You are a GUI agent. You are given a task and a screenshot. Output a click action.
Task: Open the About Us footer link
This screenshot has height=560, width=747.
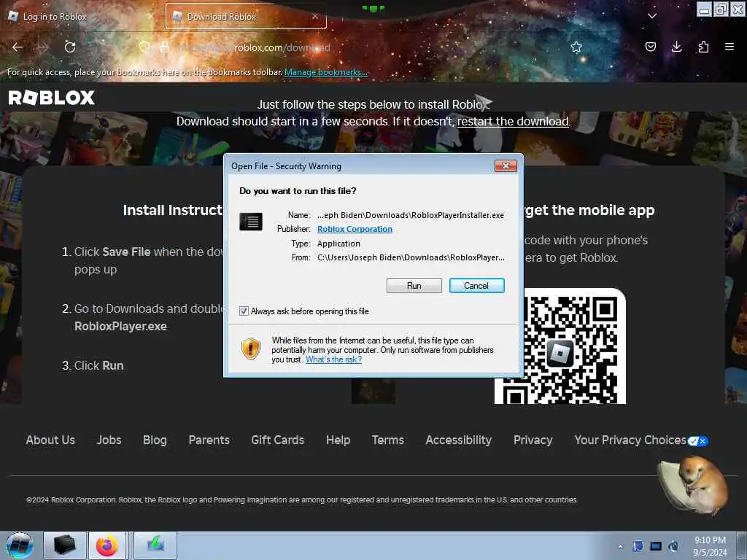tap(50, 440)
